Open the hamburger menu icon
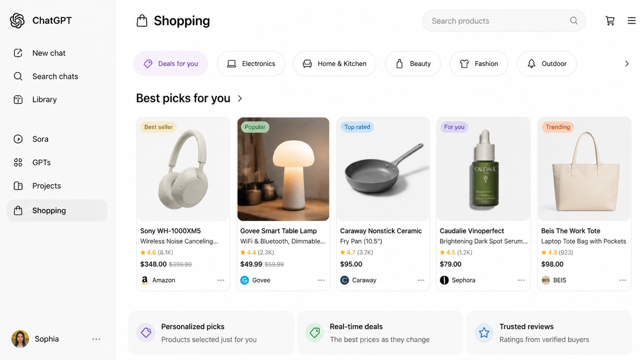The width and height of the screenshot is (644, 360). (x=632, y=21)
